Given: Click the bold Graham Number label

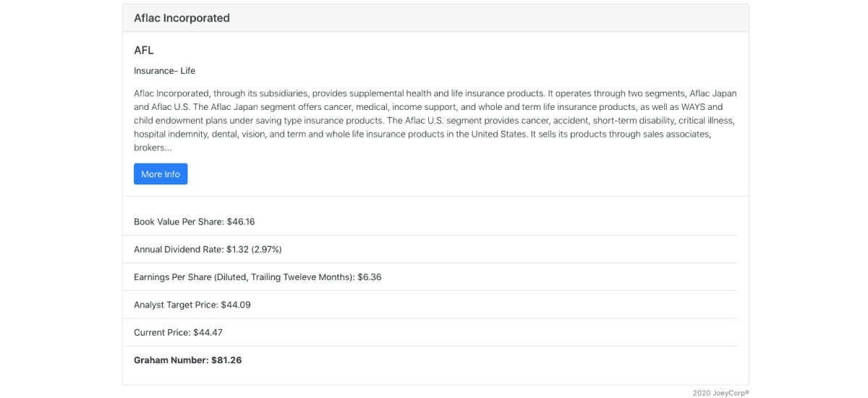Looking at the screenshot, I should [x=171, y=360].
